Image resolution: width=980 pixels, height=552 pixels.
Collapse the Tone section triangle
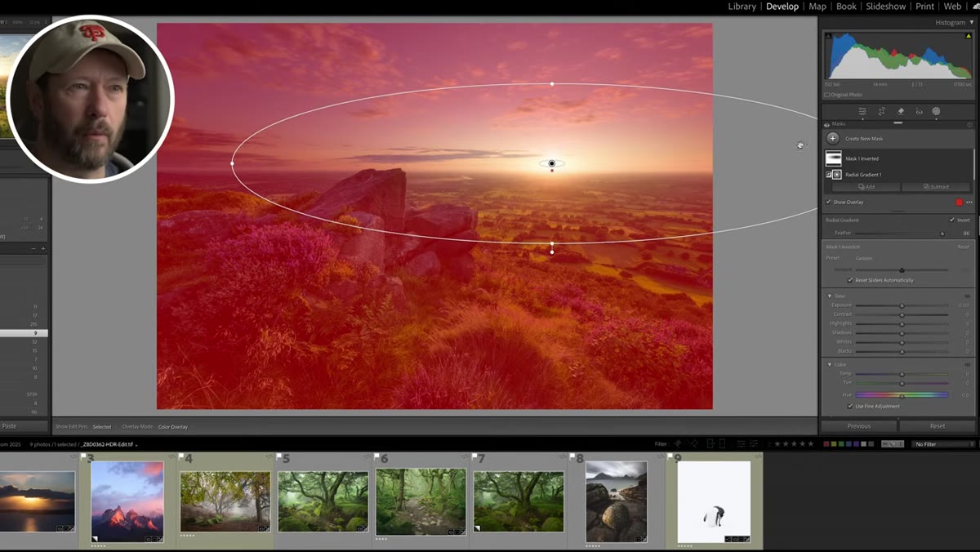click(830, 296)
